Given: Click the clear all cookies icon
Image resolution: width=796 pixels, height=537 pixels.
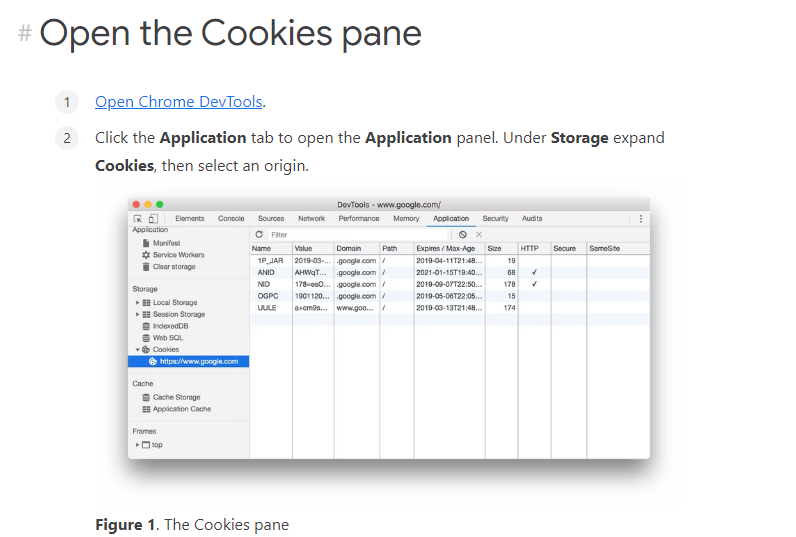Looking at the screenshot, I should tap(462, 234).
